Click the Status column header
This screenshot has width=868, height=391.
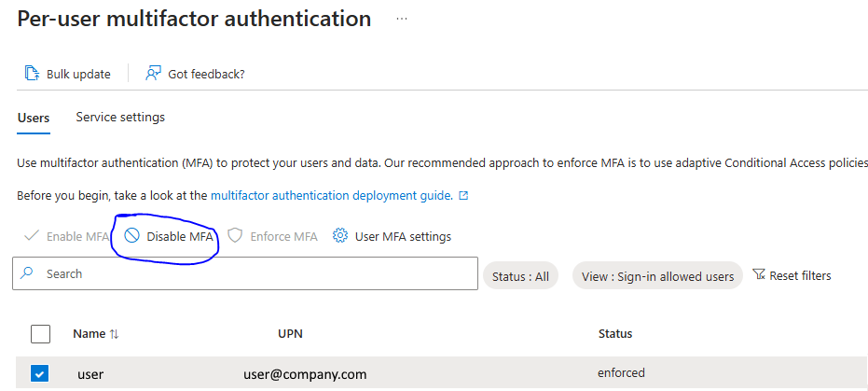tap(615, 334)
